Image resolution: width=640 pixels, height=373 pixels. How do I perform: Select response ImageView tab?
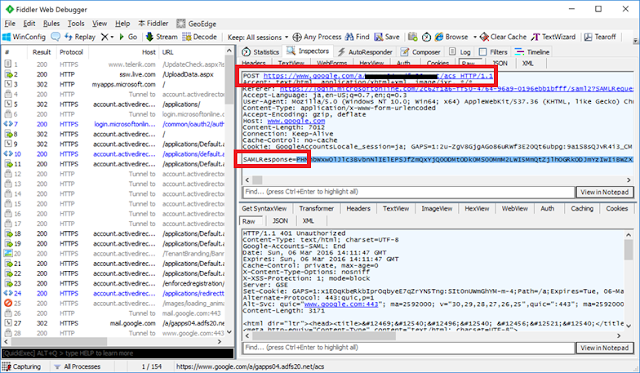(x=437, y=209)
